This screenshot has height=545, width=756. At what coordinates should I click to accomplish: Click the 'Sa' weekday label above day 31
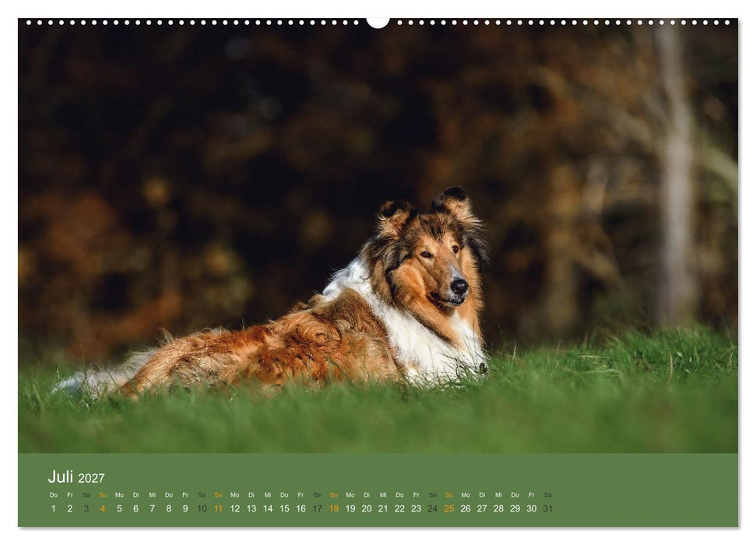(x=547, y=495)
